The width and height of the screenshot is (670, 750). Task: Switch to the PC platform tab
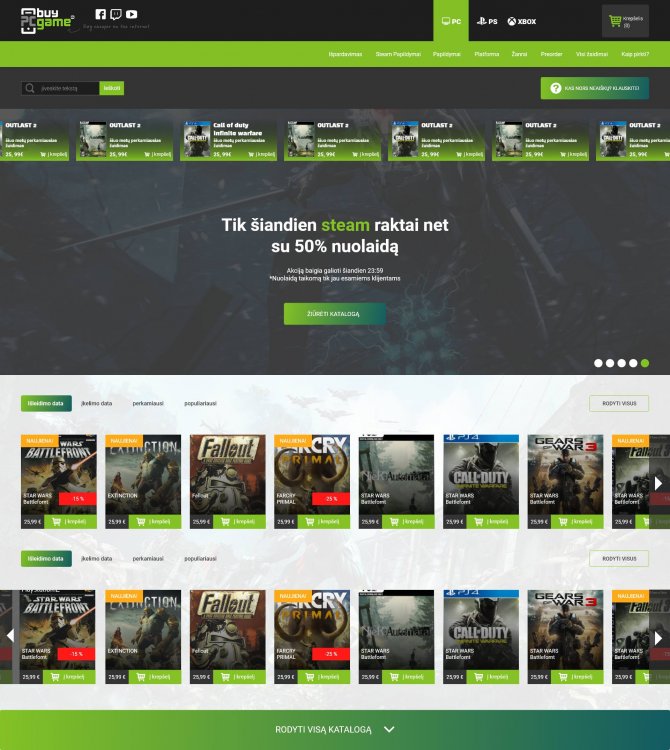pos(451,21)
